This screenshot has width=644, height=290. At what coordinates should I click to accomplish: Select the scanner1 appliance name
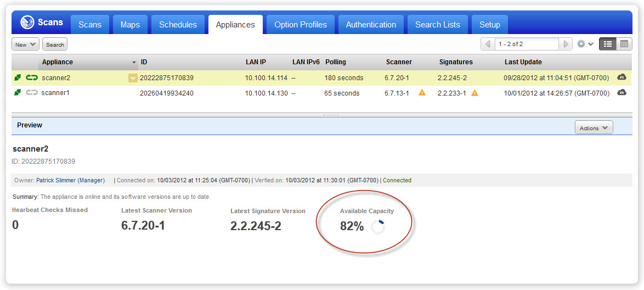coord(55,93)
